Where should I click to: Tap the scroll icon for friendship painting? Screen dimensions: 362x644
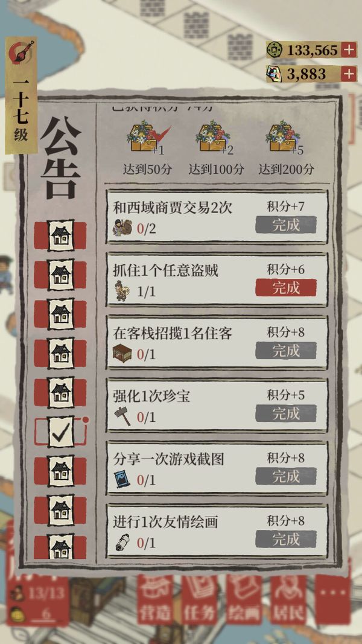coord(122,542)
